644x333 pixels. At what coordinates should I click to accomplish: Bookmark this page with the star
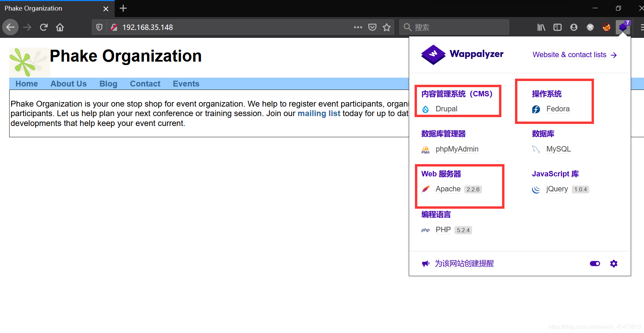tap(387, 27)
